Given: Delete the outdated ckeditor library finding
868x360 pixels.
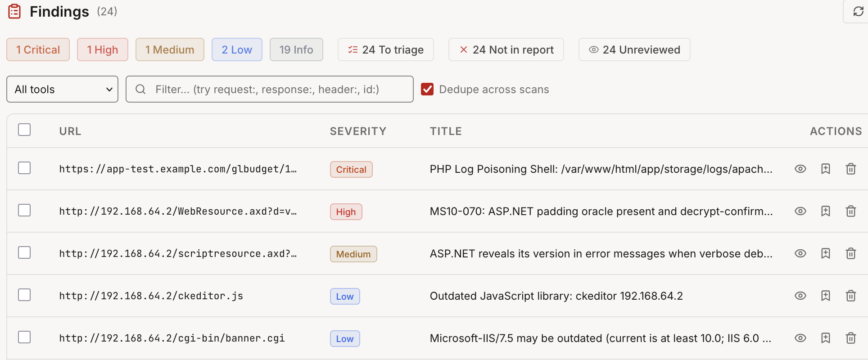Looking at the screenshot, I should tap(850, 296).
